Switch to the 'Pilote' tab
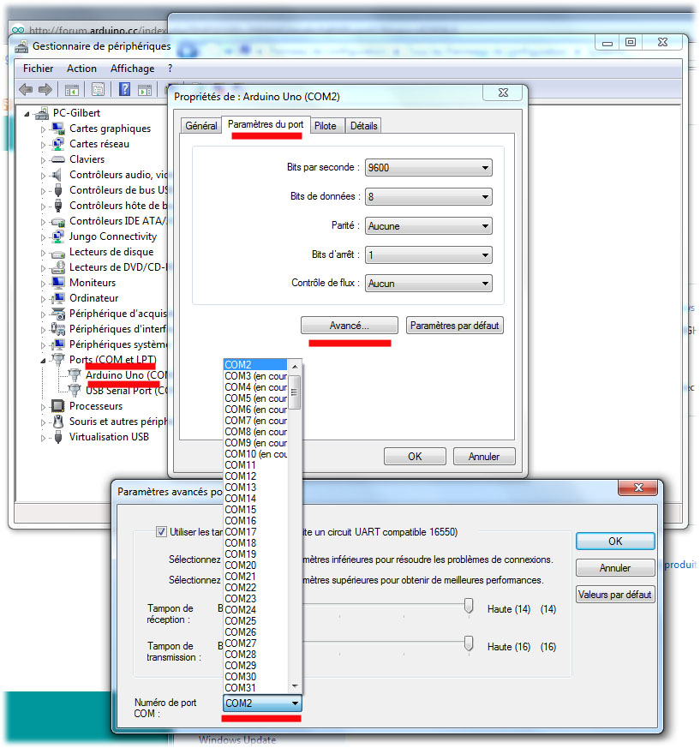This screenshot has height=748, width=700. [x=326, y=124]
